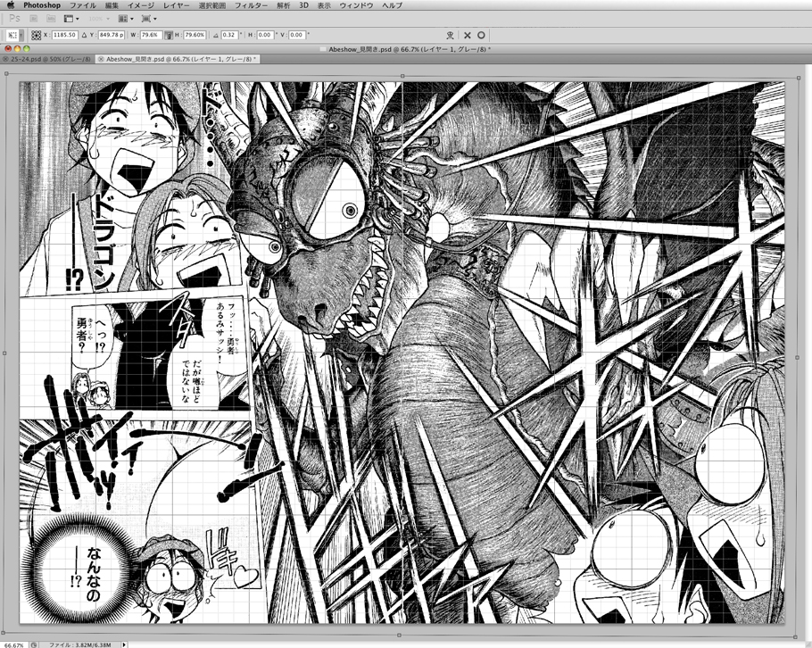Screen dimensions: 812x648
Task: Toggle the maintain aspect ratio link
Action: pyautogui.click(x=169, y=35)
